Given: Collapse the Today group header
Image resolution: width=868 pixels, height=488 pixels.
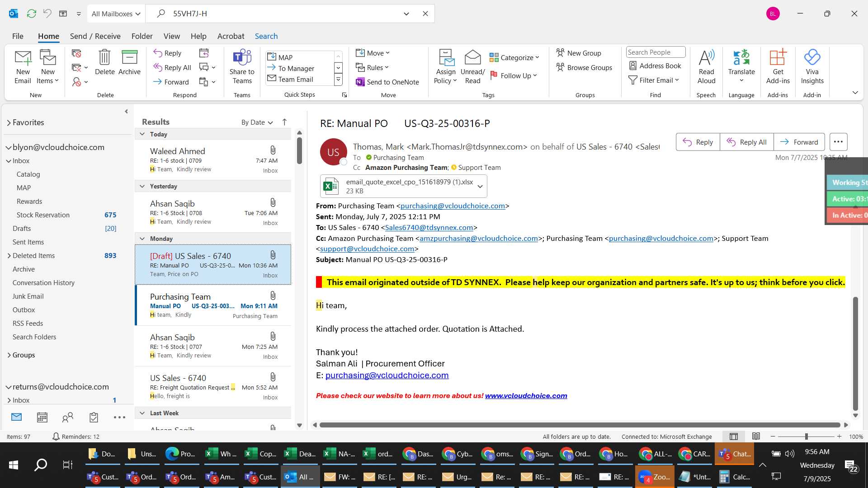Looking at the screenshot, I should (142, 134).
